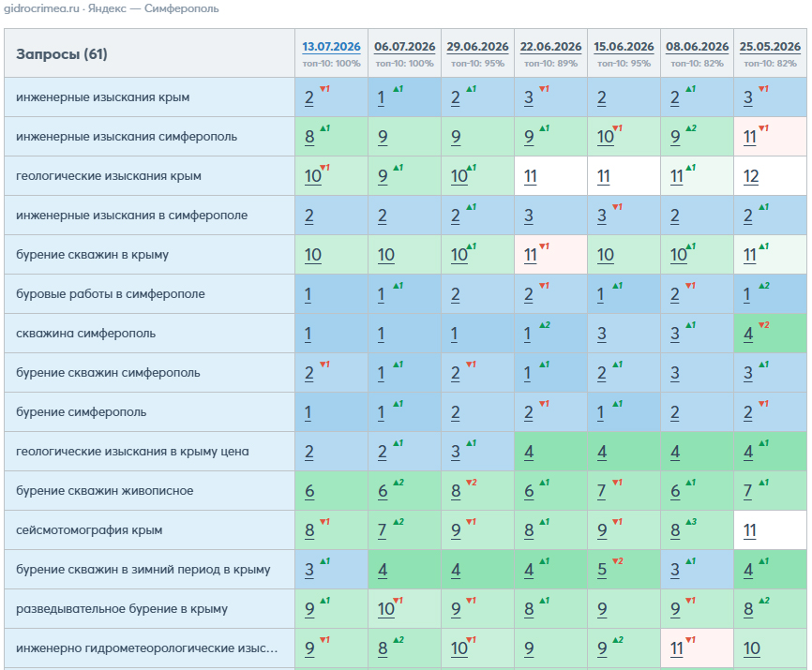
Task: Open truncated query инженерно гидрометеорологические изыс…
Action: pos(146,648)
